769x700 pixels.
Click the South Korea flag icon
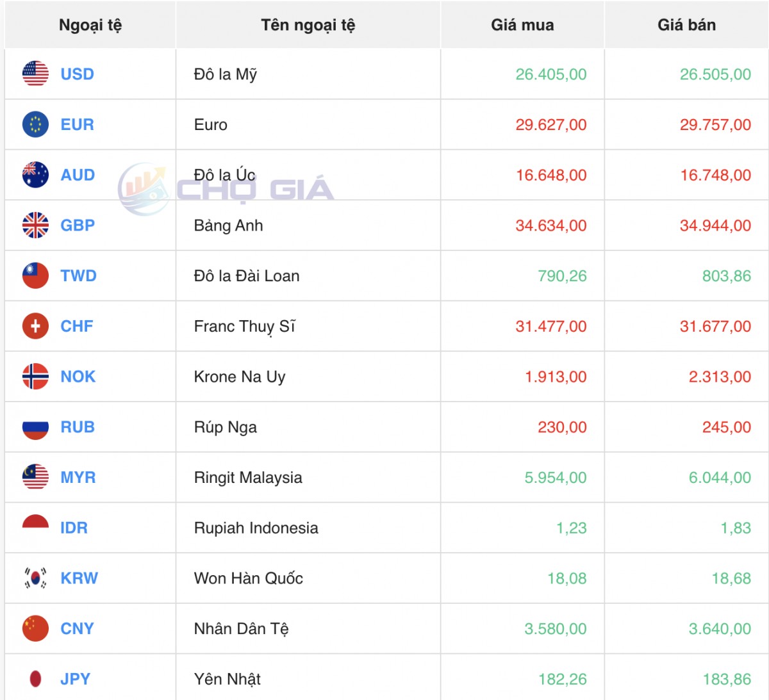[35, 578]
